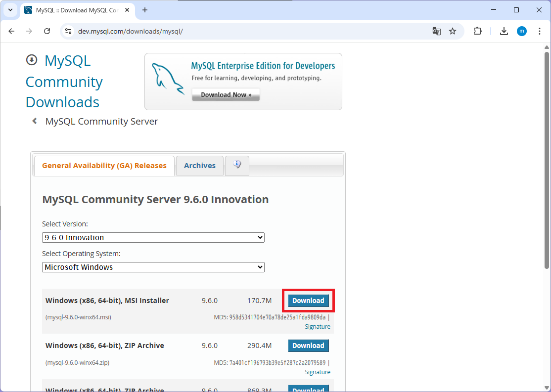Open the translate page icon
This screenshot has width=551, height=392.
click(436, 31)
